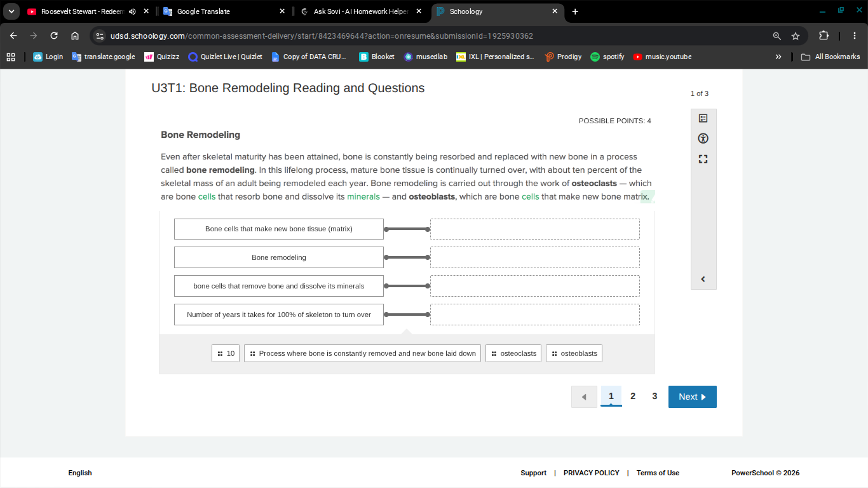Open the musedlab bookmark
Viewport: 868px width, 488px height.
426,57
